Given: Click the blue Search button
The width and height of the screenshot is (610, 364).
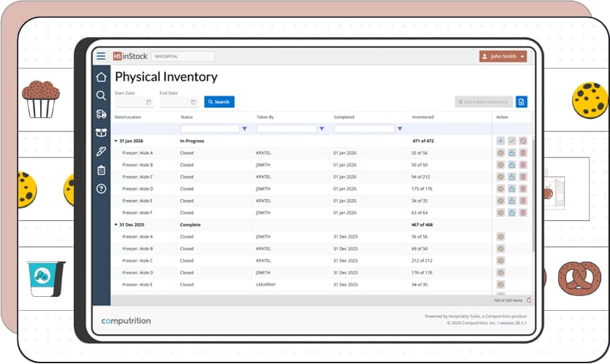Looking at the screenshot, I should (x=219, y=102).
